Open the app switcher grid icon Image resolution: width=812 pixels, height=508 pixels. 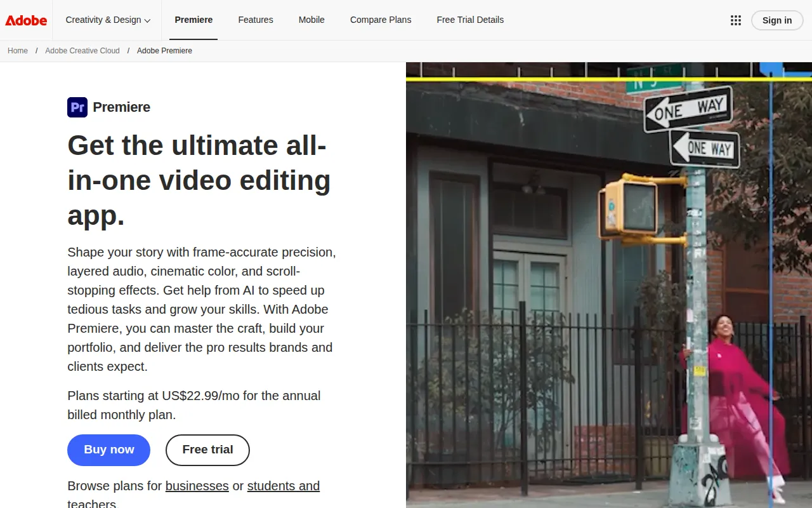(x=736, y=20)
